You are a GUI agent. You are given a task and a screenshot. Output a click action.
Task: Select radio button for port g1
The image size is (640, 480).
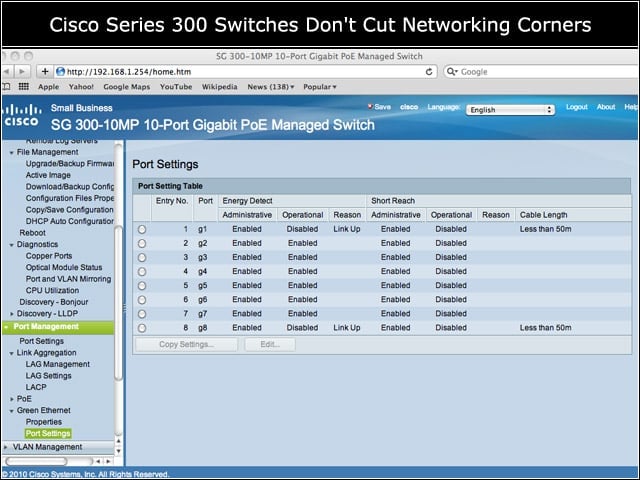[142, 229]
